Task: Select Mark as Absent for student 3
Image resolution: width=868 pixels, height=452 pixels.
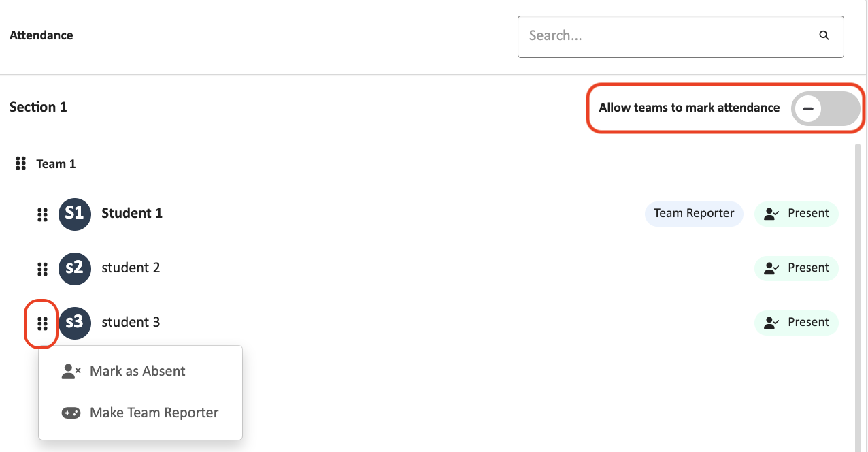Action: point(137,371)
